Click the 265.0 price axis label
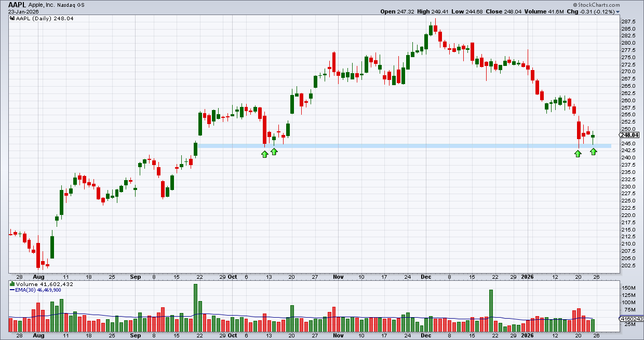 click(627, 86)
